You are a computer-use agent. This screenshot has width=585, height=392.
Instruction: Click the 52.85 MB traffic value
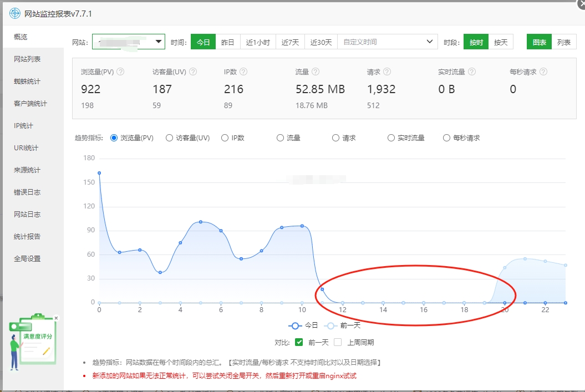[320, 89]
